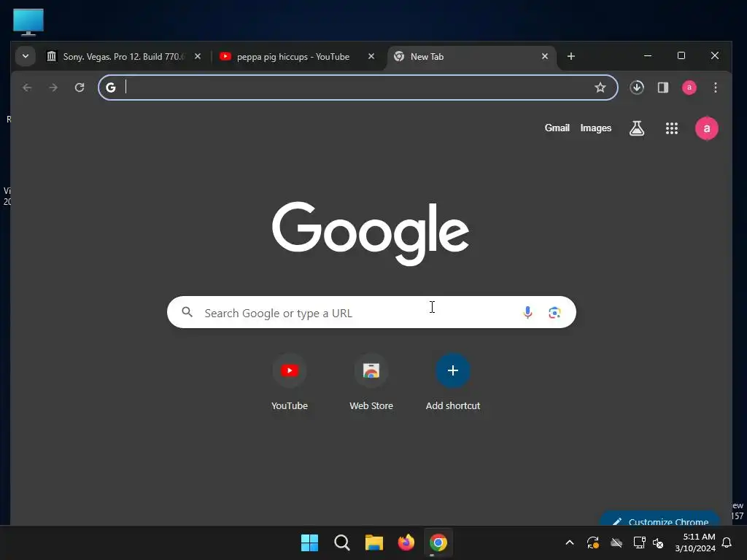Open File Explorer from the taskbar
Screen dimensions: 747x560
coord(374,542)
